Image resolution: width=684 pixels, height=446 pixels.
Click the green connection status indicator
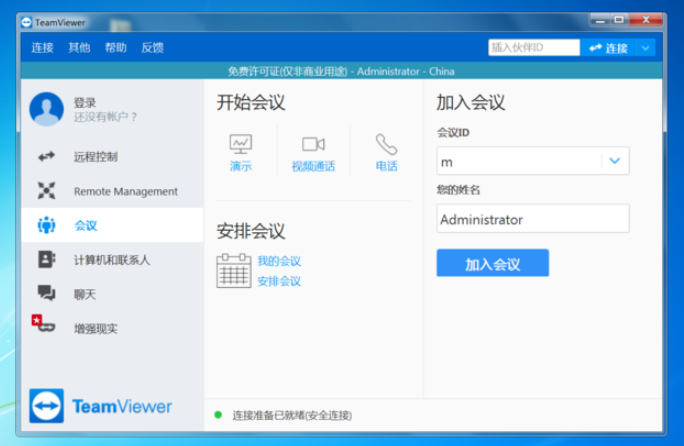click(x=219, y=415)
